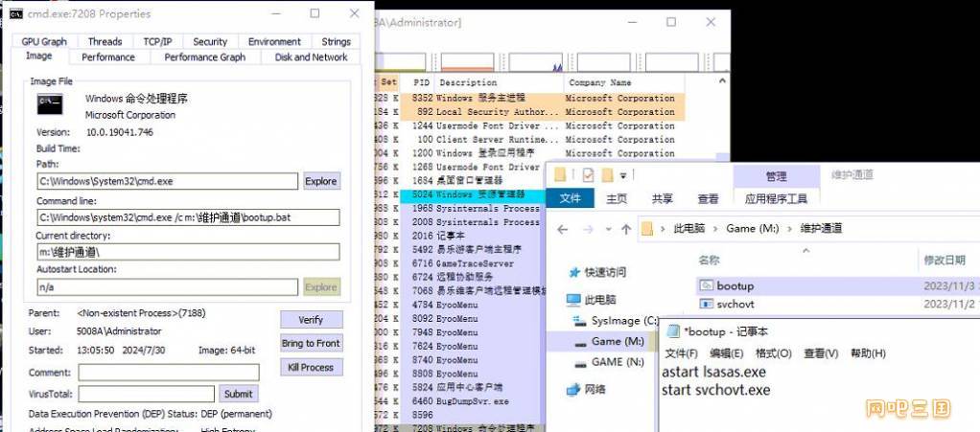Expand breadcrumb chevron after Game (M:)
This screenshot has height=432, width=980.
coord(786,229)
